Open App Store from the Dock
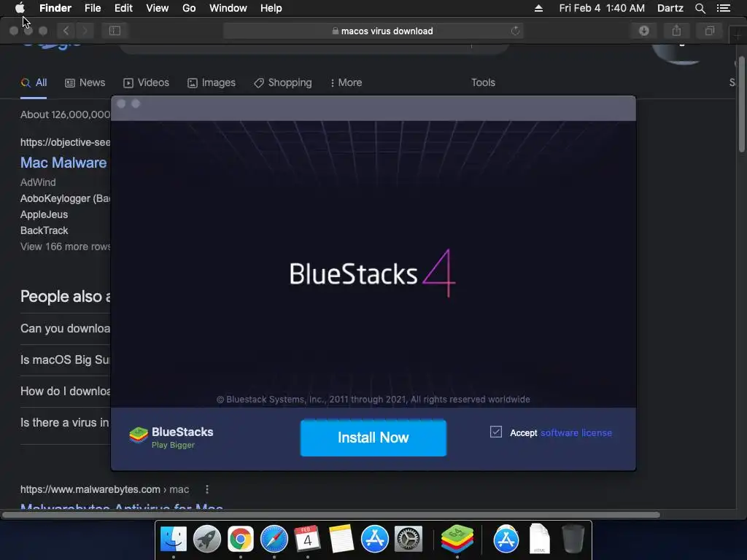The image size is (747, 560). point(375,539)
